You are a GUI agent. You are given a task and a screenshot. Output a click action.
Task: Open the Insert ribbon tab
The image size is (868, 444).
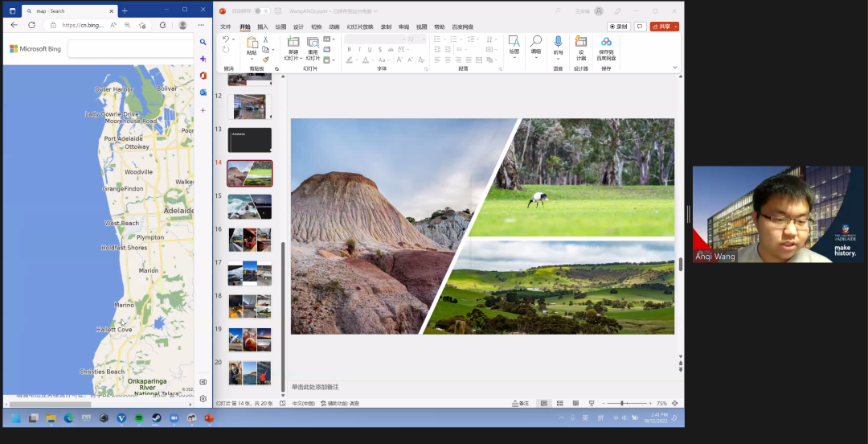tap(263, 27)
